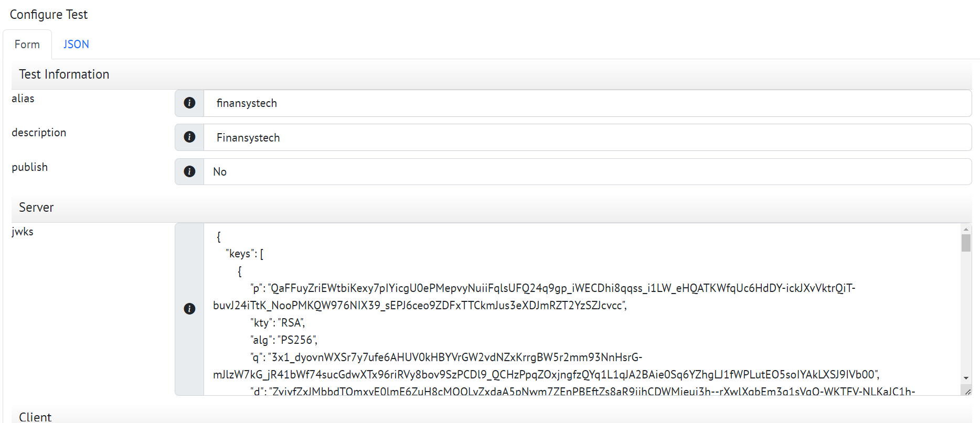Click the jwks scrollbar down arrow
Screen dimensions: 980x423
point(966,378)
